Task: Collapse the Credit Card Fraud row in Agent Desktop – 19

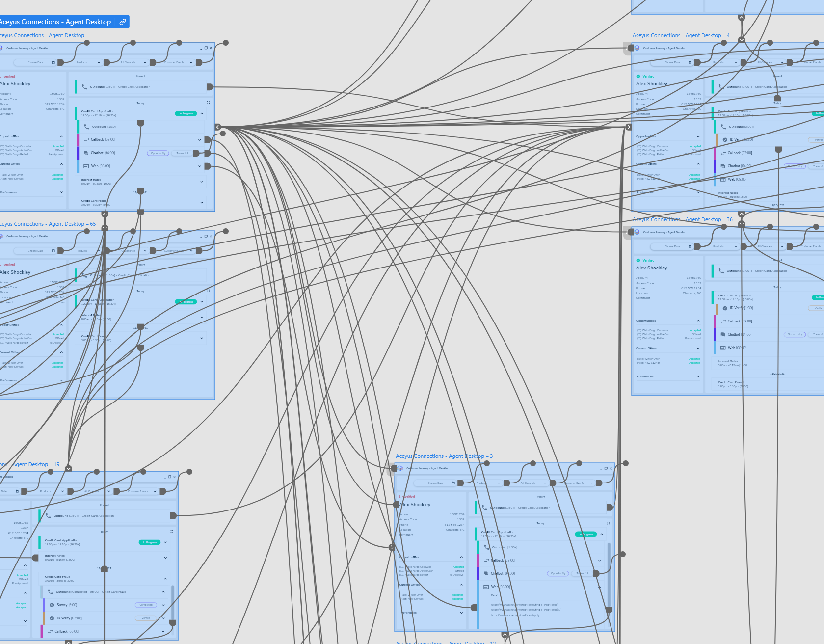Action: 165,579
